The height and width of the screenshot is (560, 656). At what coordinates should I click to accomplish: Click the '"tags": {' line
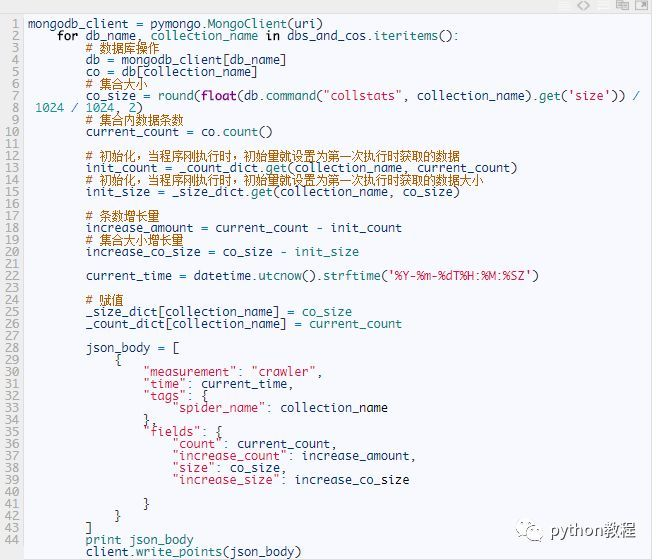click(176, 396)
